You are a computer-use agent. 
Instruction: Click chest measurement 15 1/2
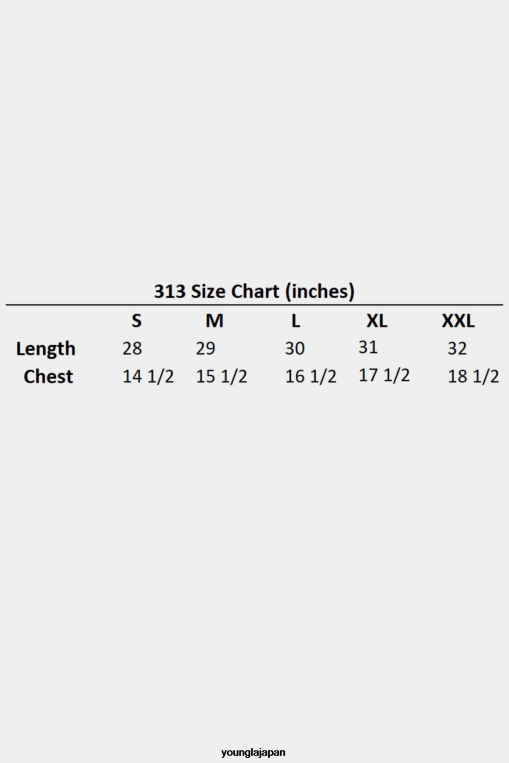[221, 376]
